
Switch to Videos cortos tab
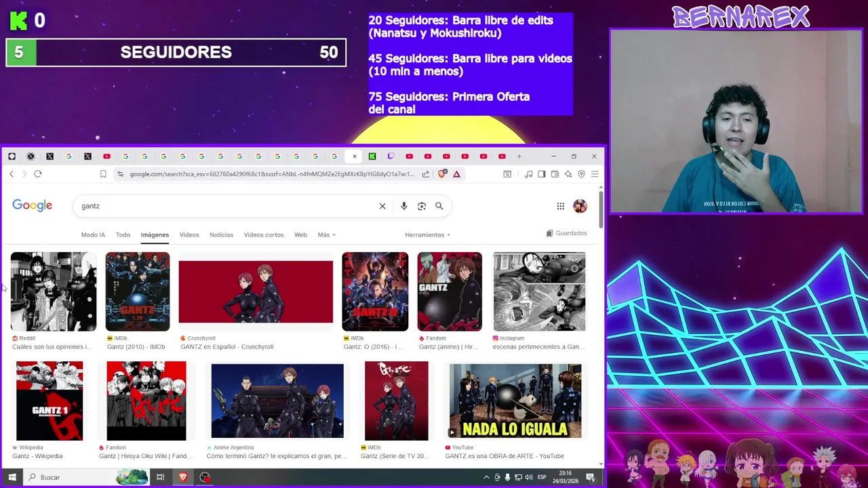264,235
